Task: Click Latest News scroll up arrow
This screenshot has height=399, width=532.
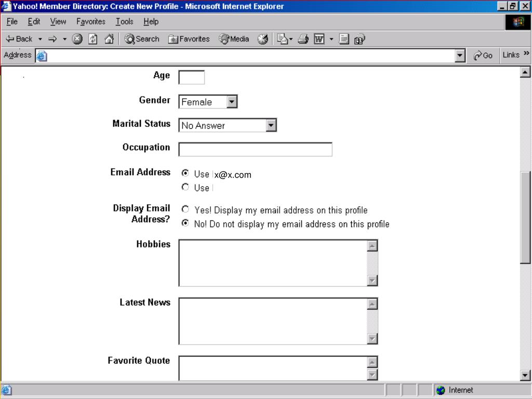Action: [373, 304]
